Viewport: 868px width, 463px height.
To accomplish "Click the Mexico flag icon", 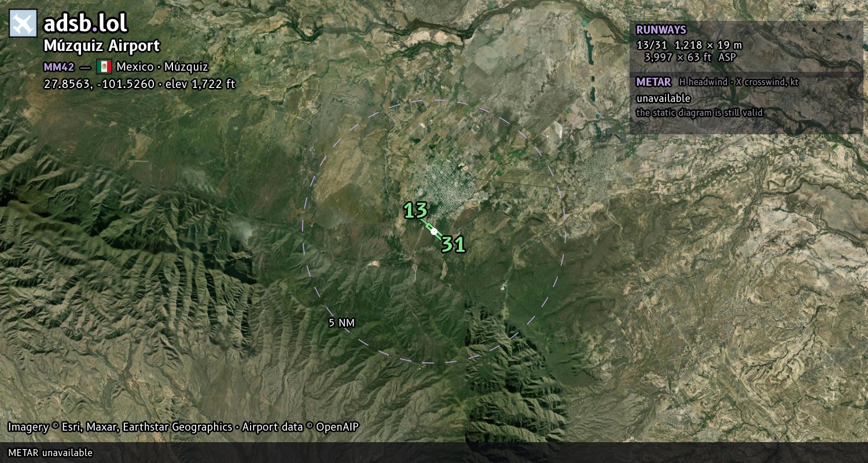I will [x=104, y=67].
